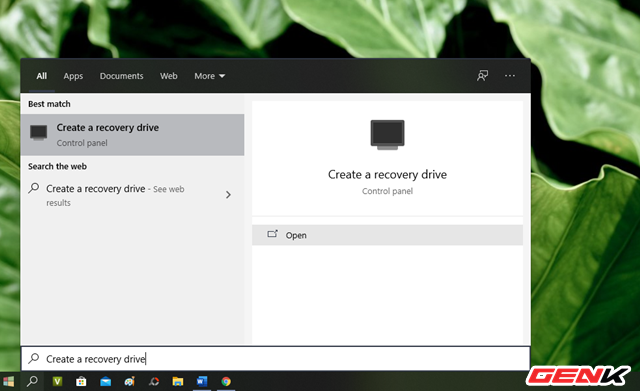Select the All search tab
The image size is (640, 391).
42,76
